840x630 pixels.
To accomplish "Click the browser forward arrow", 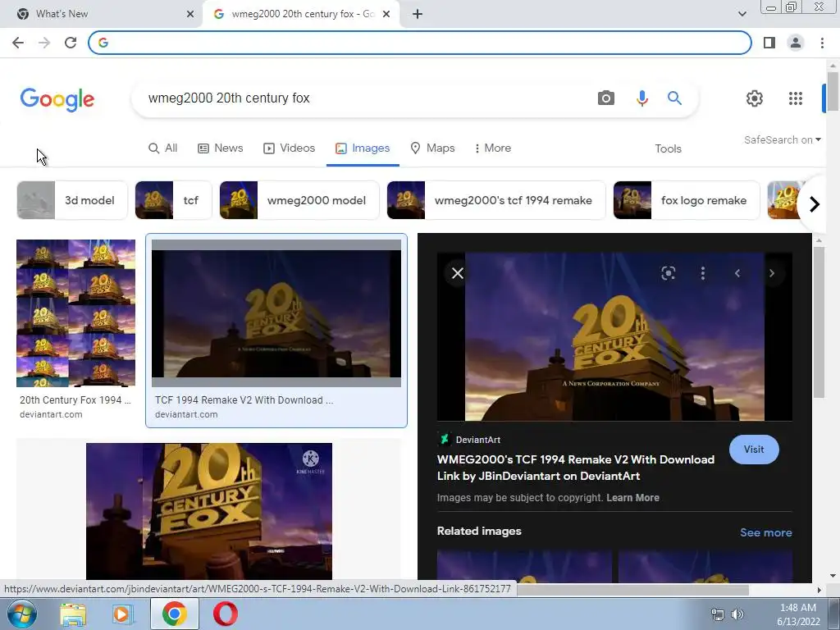I will point(44,43).
